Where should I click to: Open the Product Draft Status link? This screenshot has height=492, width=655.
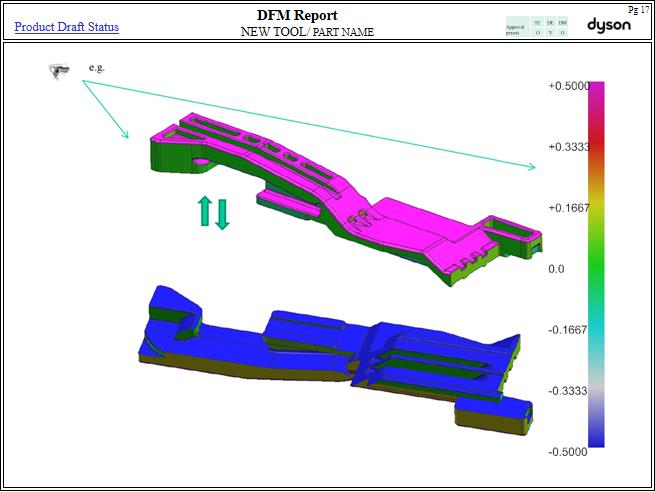point(66,27)
